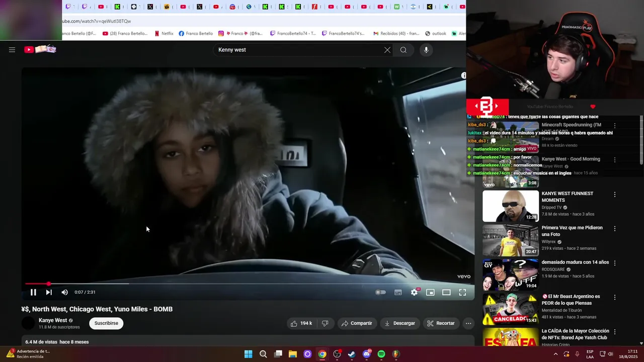The image size is (644, 362).
Task: Open File Explorer from the taskbar
Action: tap(293, 354)
